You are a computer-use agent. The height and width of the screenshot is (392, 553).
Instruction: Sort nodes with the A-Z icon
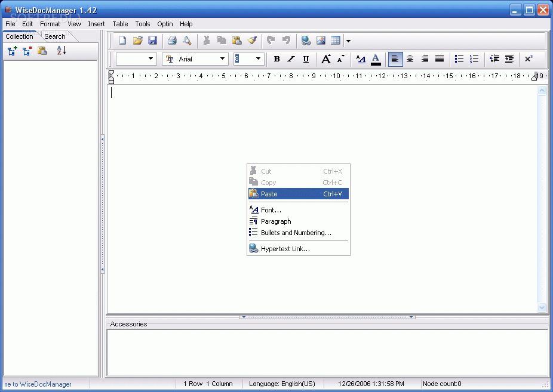(62, 51)
